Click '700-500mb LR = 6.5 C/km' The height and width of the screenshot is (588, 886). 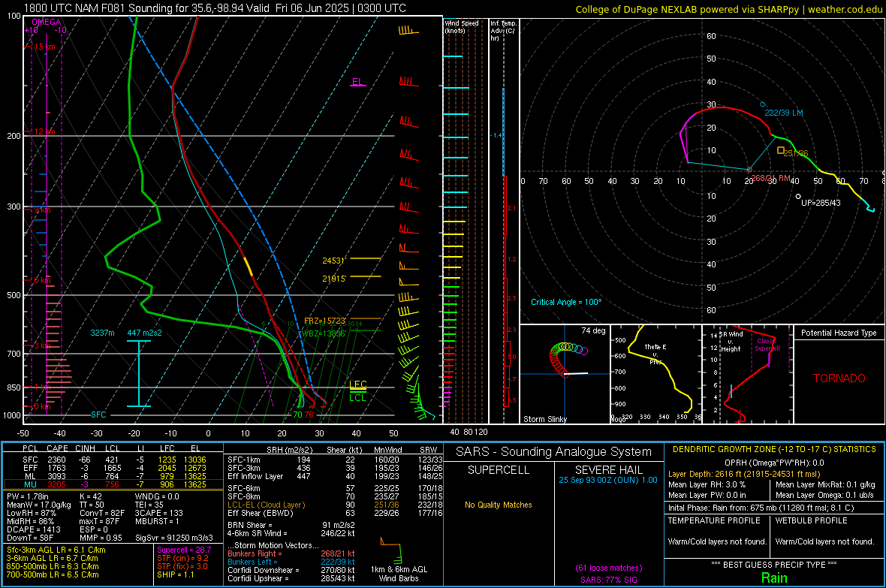(53, 574)
